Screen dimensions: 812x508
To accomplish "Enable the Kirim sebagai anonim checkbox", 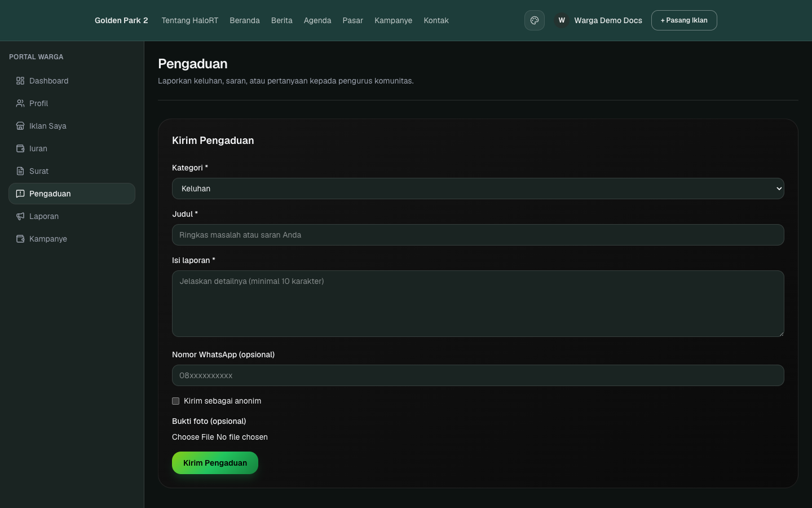I will click(176, 401).
